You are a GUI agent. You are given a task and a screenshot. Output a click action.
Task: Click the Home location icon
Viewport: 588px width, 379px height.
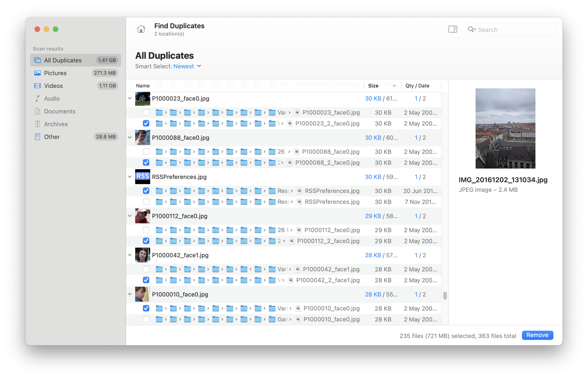click(141, 29)
